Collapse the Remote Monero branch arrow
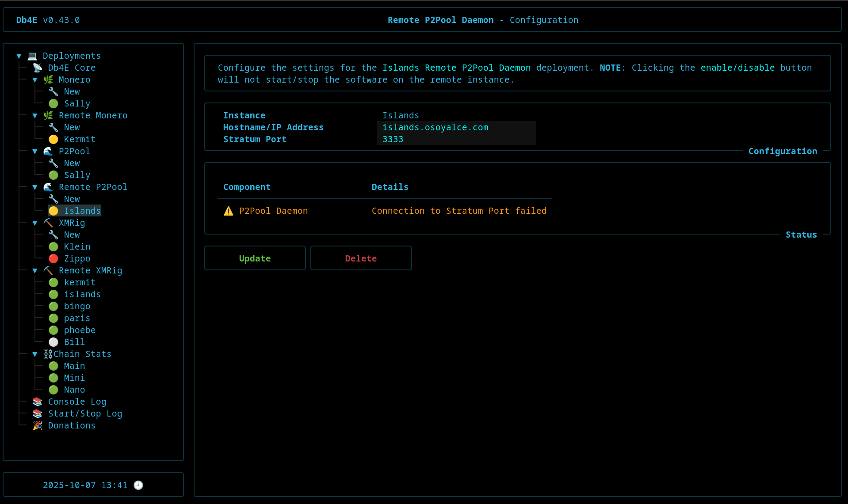This screenshot has width=848, height=504. click(x=35, y=116)
